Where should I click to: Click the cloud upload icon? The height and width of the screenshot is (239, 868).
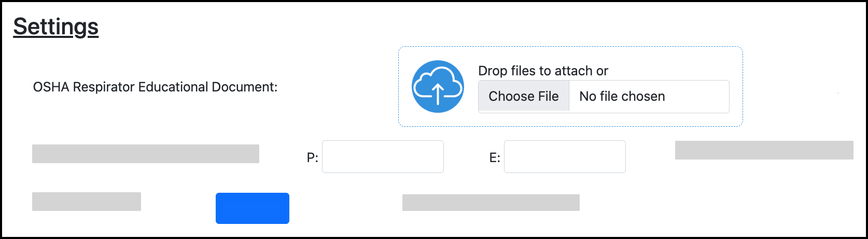438,86
